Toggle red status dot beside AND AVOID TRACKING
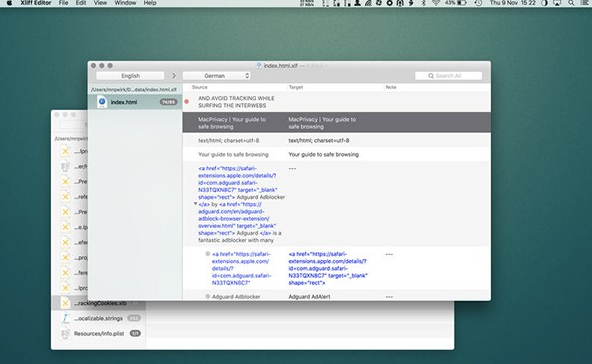 pos(187,102)
